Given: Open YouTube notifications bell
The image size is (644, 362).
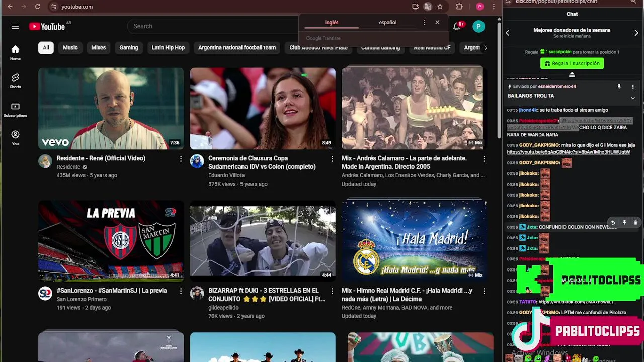Looking at the screenshot, I should [457, 26].
